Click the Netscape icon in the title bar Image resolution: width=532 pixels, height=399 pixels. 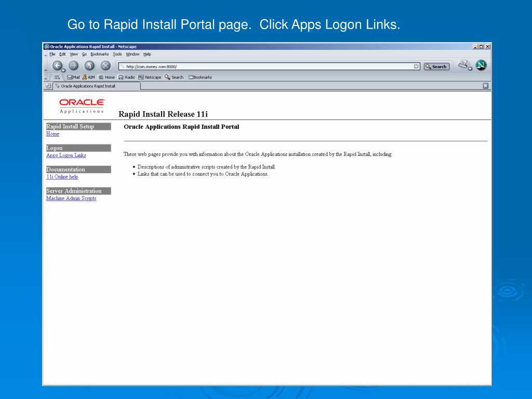click(47, 46)
